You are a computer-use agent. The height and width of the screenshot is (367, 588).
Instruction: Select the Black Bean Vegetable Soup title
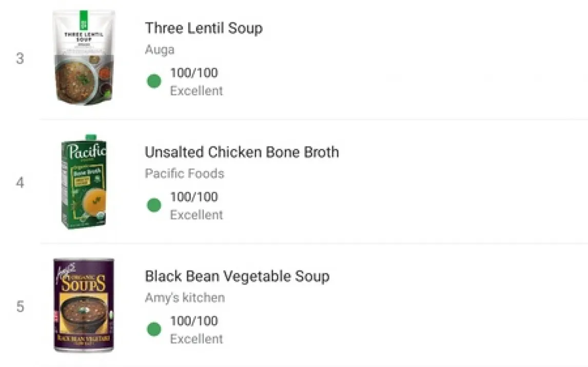(238, 276)
